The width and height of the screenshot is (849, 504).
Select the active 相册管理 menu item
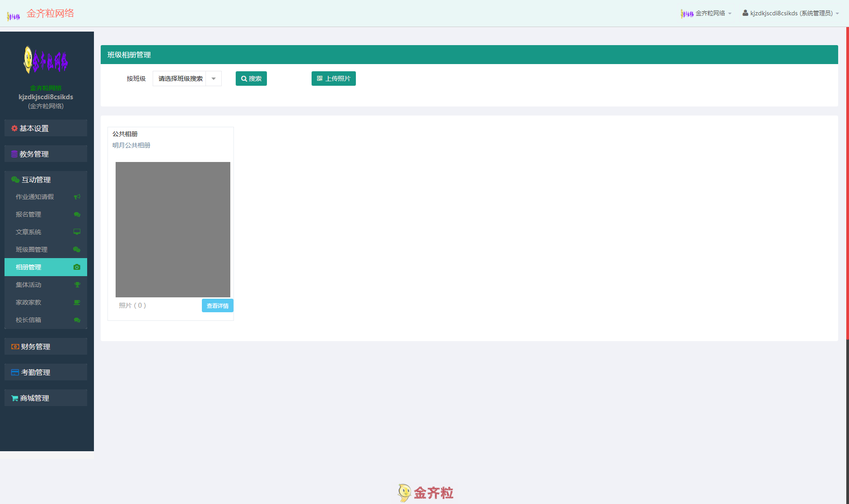coord(46,267)
